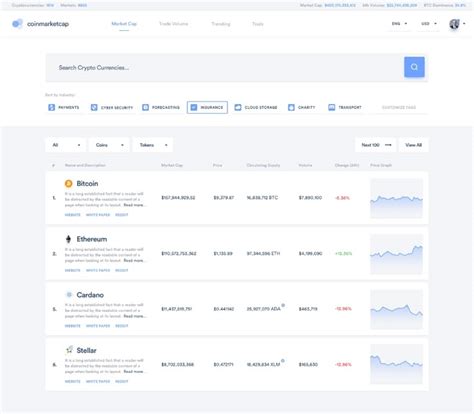Sort by the Change (24h) column header
474x414 pixels.
point(347,165)
